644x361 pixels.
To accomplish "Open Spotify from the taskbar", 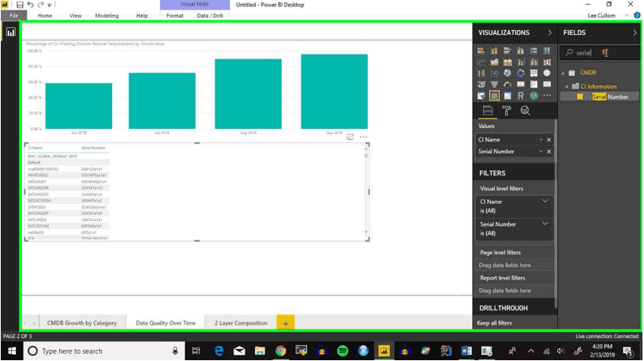I will point(343,351).
